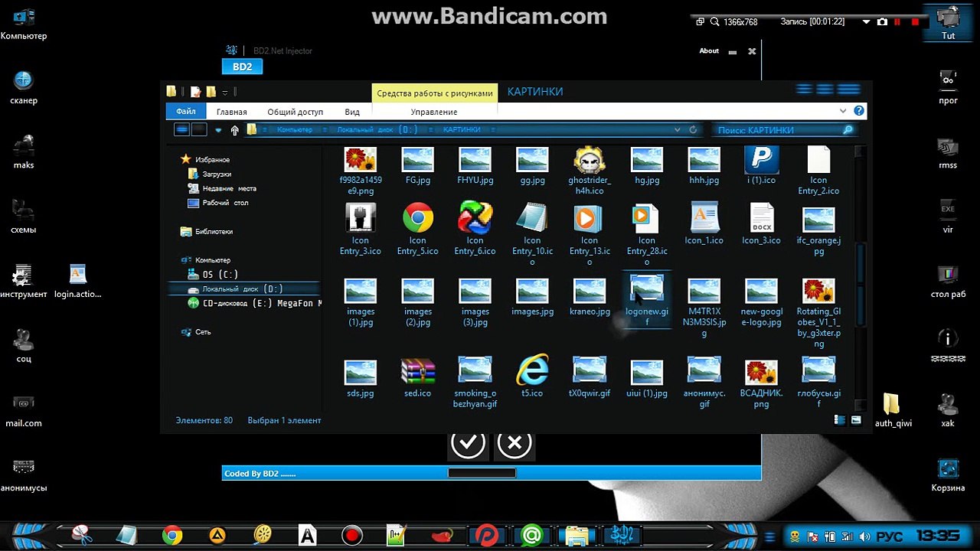The height and width of the screenshot is (551, 980).
Task: Select OS (C:) drive in sidebar
Action: pos(220,274)
